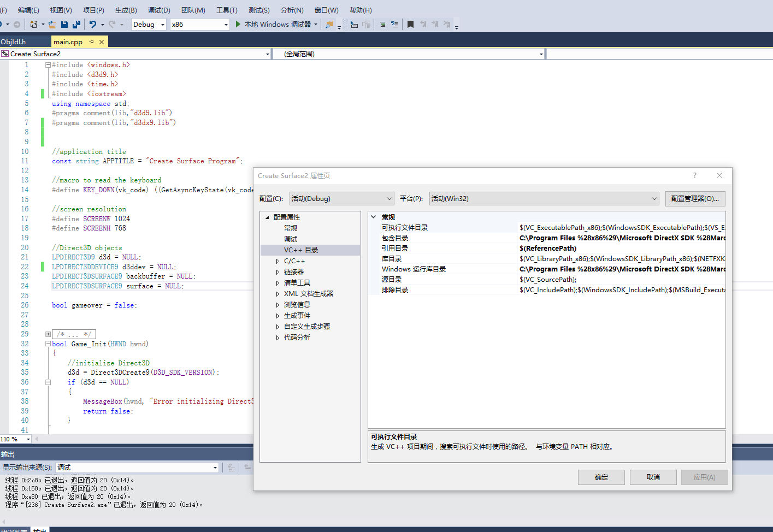
Task: Select the 库目录 property row
Action: 547,259
